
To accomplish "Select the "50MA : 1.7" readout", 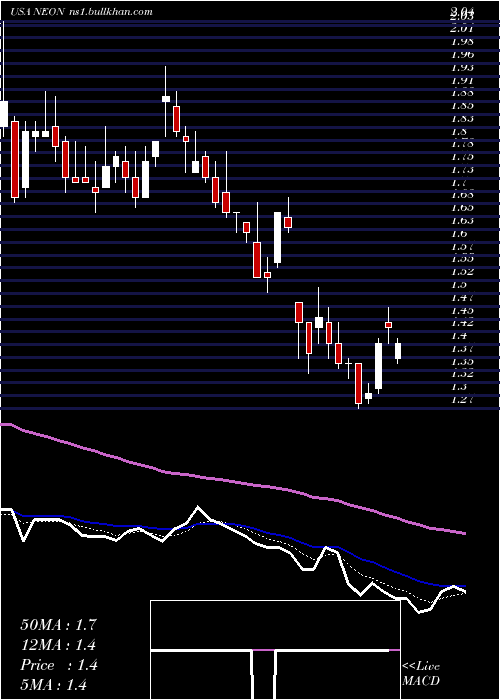I will pos(58,625).
